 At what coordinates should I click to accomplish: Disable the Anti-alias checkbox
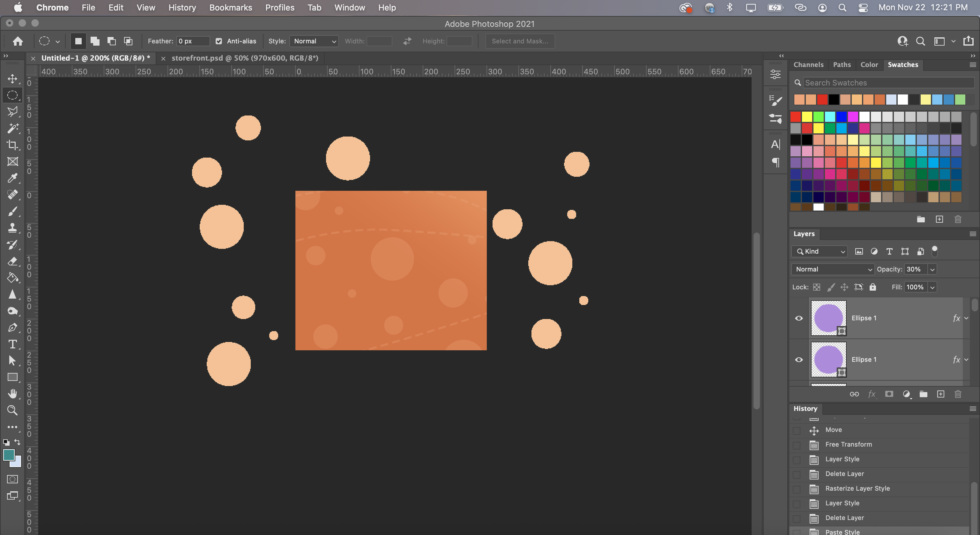[x=219, y=41]
